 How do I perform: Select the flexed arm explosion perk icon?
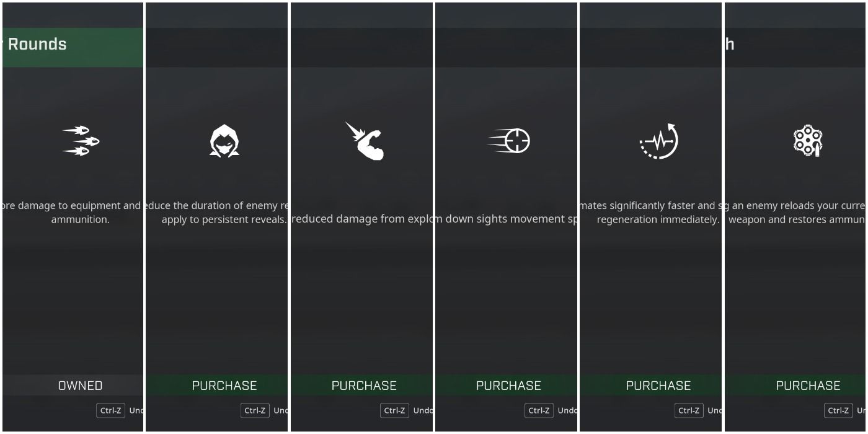[365, 141]
